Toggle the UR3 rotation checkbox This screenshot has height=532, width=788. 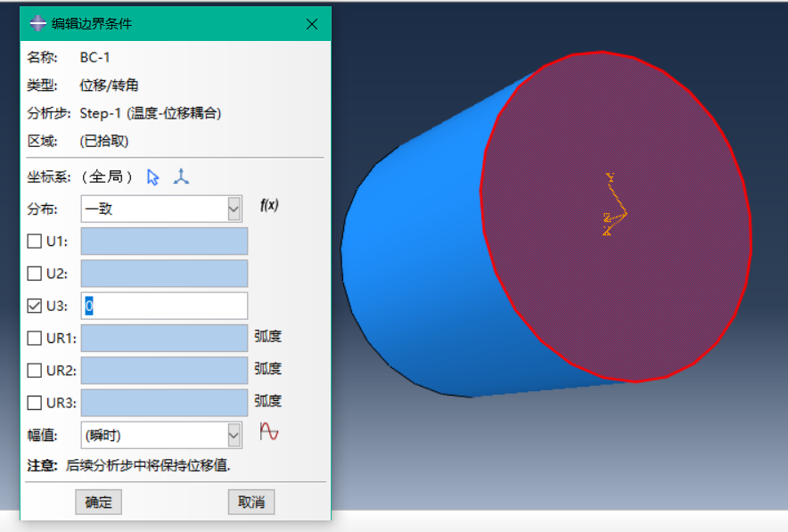tap(35, 403)
